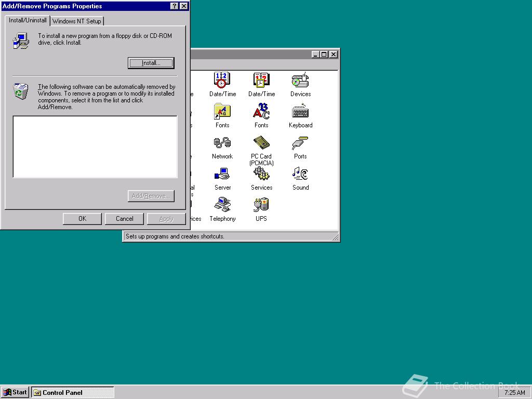Click the 'Sets up programs and creates shortcuts.' status text
Viewport: 532px width, 399px height.
point(175,236)
